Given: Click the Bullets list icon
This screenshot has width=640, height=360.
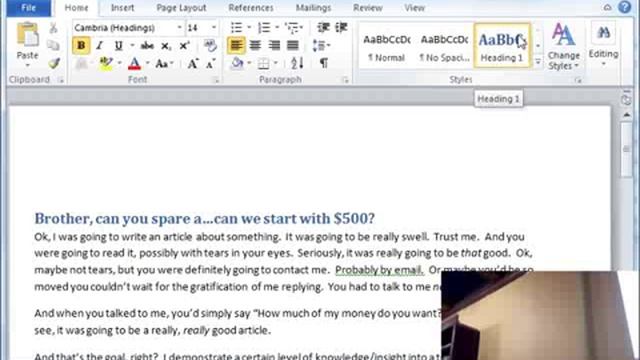Looking at the screenshot, I should point(236,28).
